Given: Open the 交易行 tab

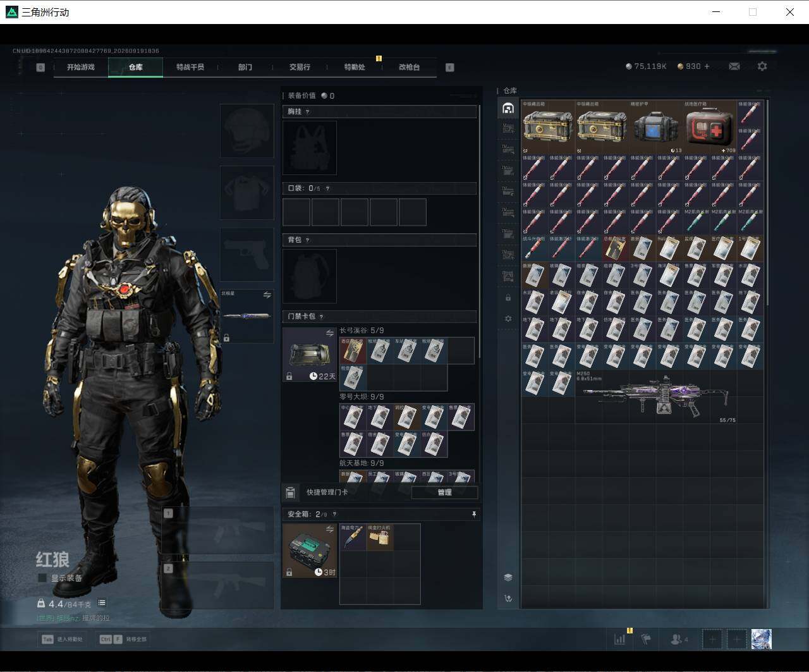Looking at the screenshot, I should click(300, 67).
